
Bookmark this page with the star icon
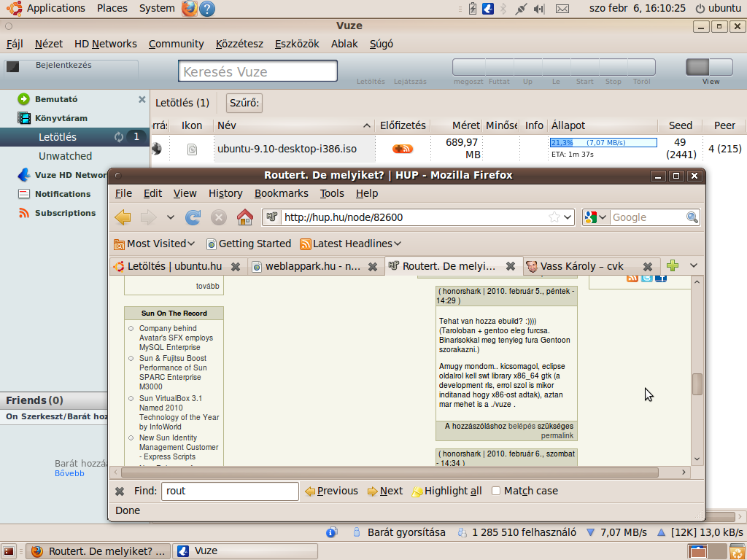coord(554,217)
